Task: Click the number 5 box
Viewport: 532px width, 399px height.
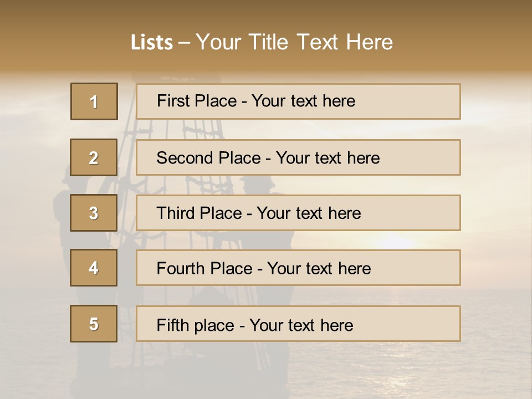Action: coord(94,324)
